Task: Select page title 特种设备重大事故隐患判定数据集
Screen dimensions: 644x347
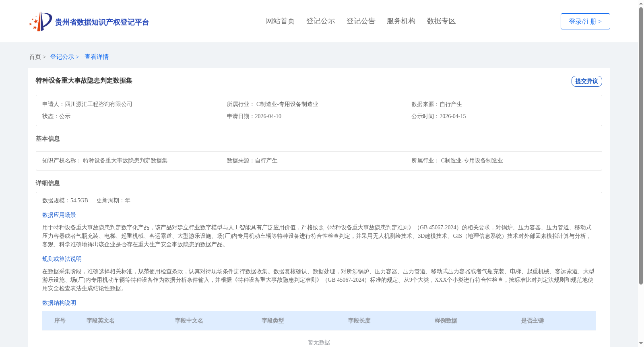Action: pos(84,81)
